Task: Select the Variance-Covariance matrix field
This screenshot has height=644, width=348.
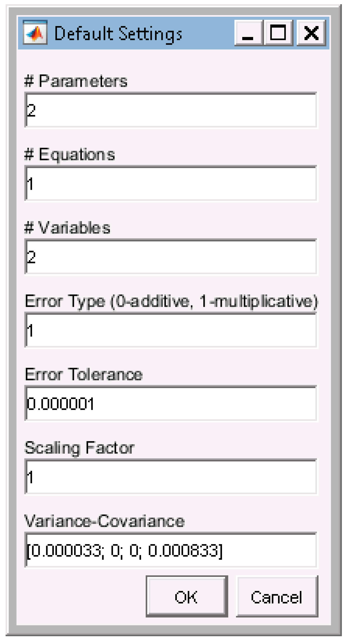Action: pos(171,550)
